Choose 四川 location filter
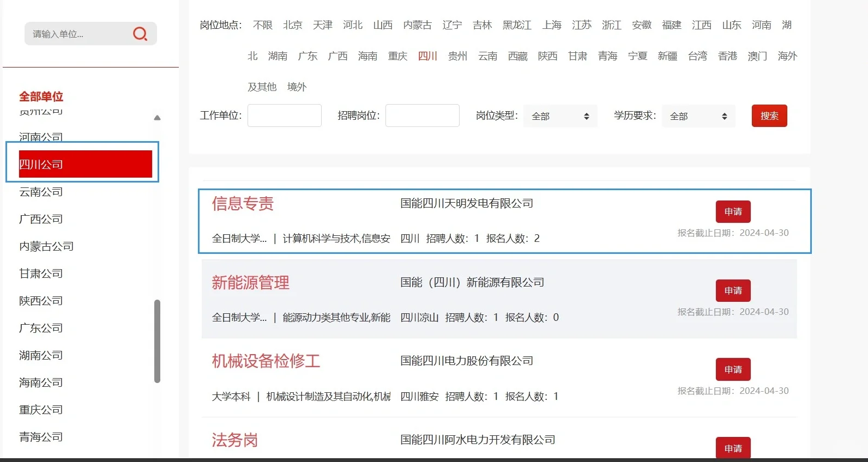This screenshot has width=868, height=462. coord(428,56)
